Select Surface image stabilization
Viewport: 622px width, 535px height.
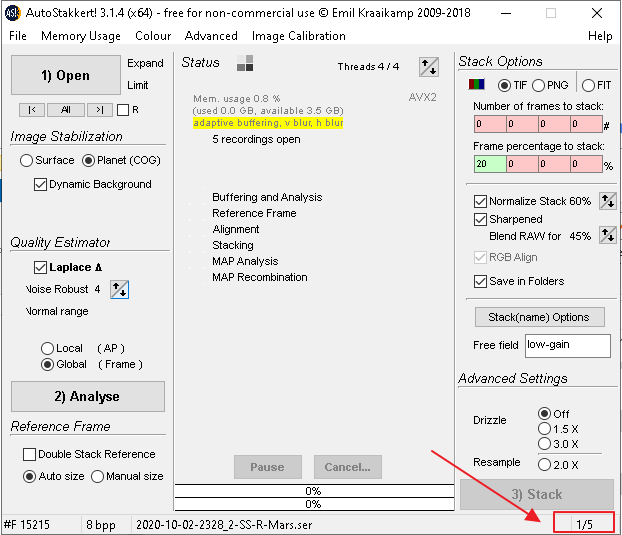pyautogui.click(x=27, y=160)
